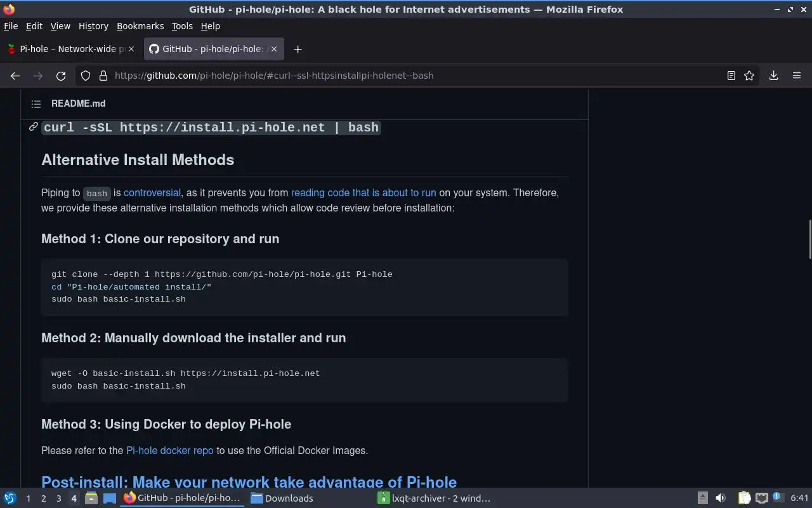This screenshot has width=812, height=508.
Task: Toggle reader view icon
Action: pyautogui.click(x=731, y=76)
